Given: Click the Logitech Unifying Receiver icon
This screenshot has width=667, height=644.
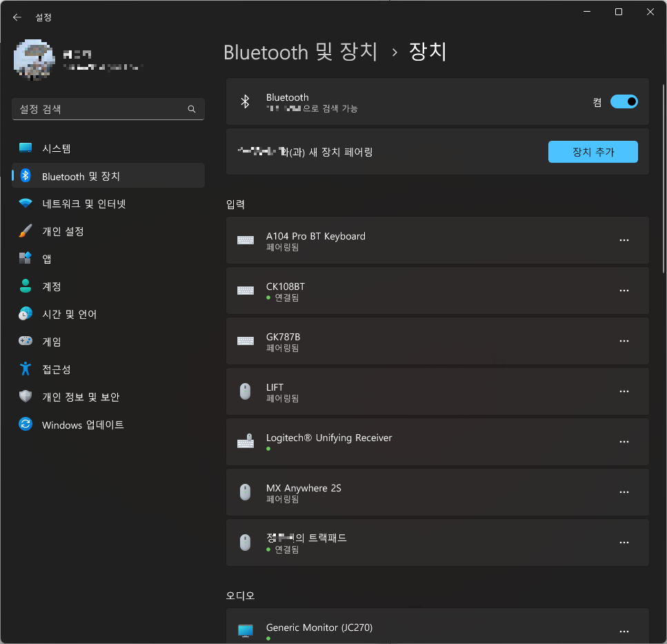Looking at the screenshot, I should click(246, 441).
